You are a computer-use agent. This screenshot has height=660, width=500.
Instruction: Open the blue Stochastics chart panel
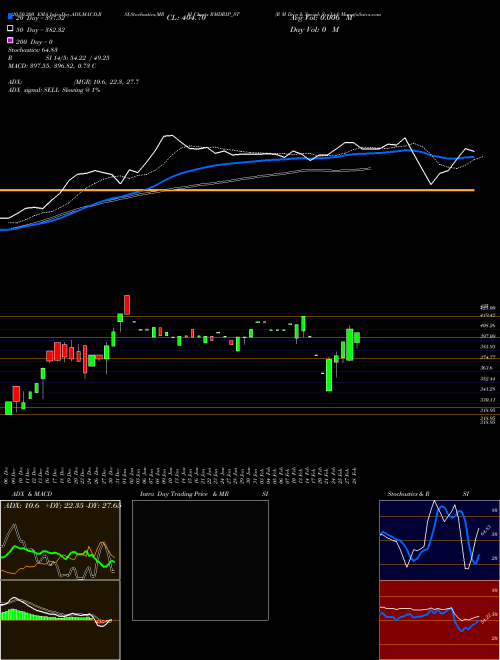point(439,540)
